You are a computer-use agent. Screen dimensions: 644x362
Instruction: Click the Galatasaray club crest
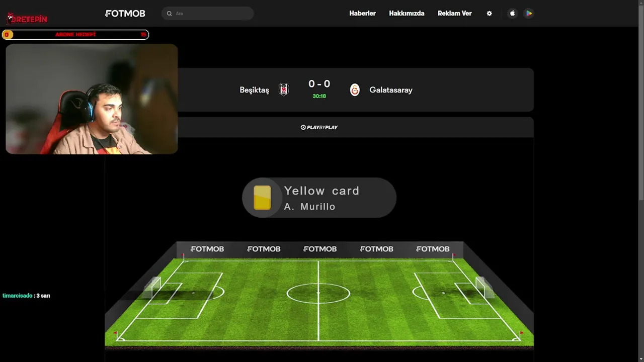tap(355, 90)
